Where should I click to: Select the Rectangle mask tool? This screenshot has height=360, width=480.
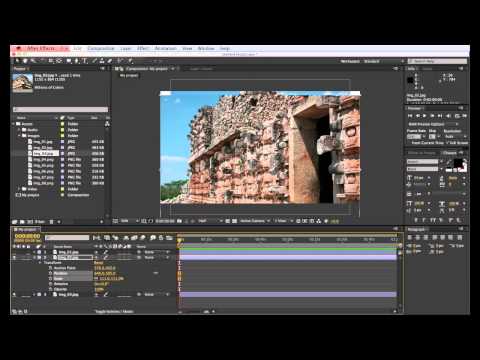click(69, 61)
